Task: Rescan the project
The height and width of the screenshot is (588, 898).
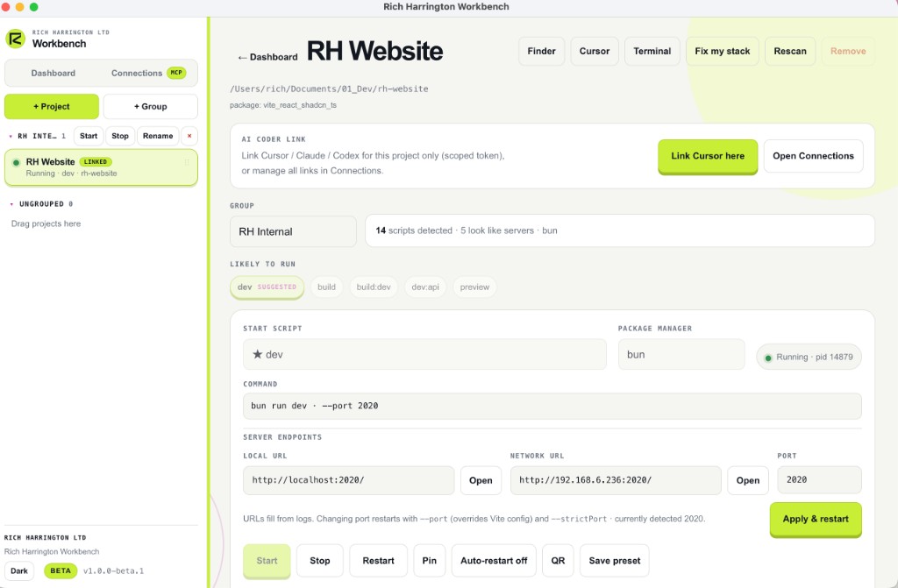Action: 790,51
